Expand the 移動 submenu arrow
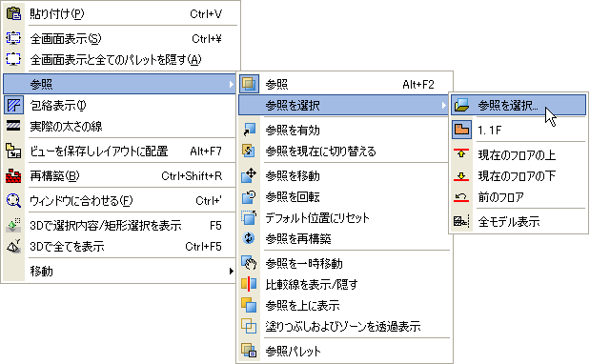 click(x=231, y=271)
